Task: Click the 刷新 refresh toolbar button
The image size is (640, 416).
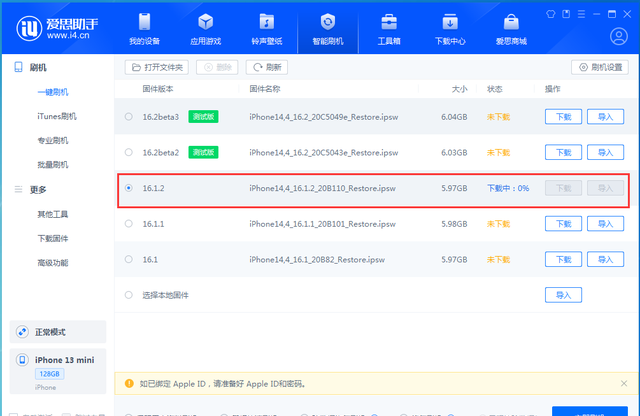Action: [x=267, y=67]
